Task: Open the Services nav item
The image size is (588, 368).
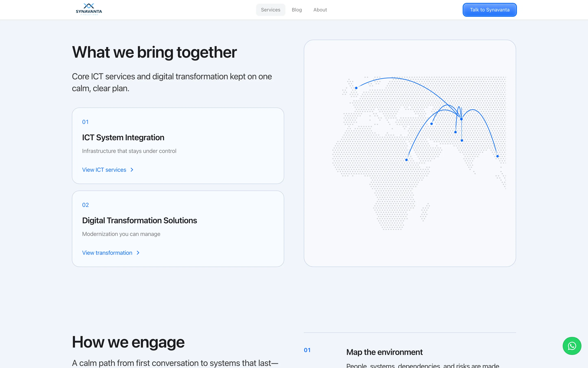Action: pyautogui.click(x=271, y=10)
